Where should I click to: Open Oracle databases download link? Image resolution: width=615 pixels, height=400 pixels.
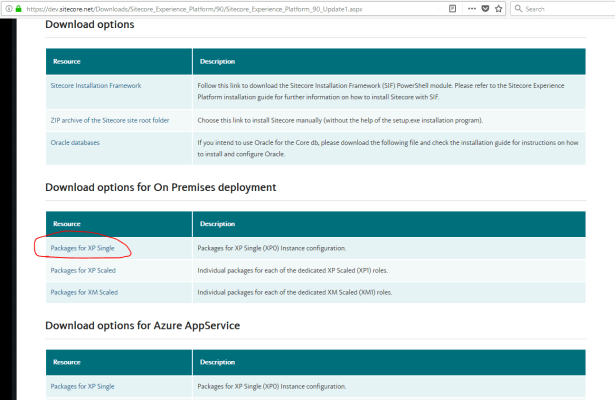pos(75,142)
